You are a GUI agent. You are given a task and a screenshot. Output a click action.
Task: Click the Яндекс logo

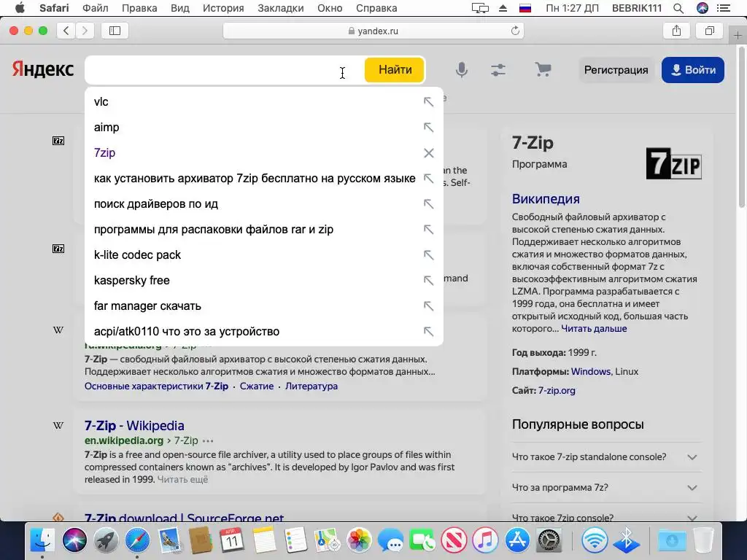[x=43, y=69]
